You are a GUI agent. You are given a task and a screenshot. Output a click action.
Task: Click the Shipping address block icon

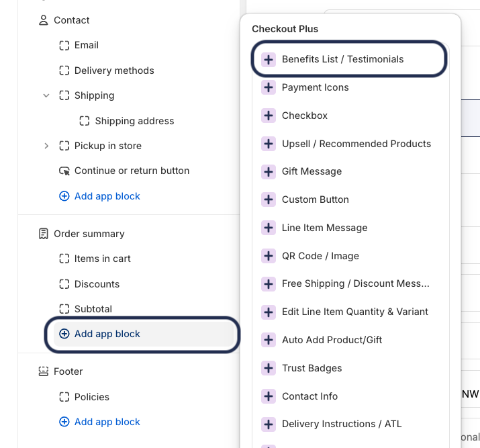coord(85,121)
